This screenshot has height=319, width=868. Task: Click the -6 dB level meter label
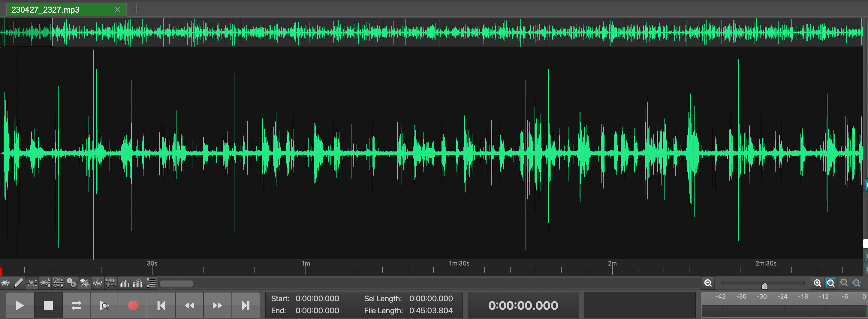click(844, 296)
